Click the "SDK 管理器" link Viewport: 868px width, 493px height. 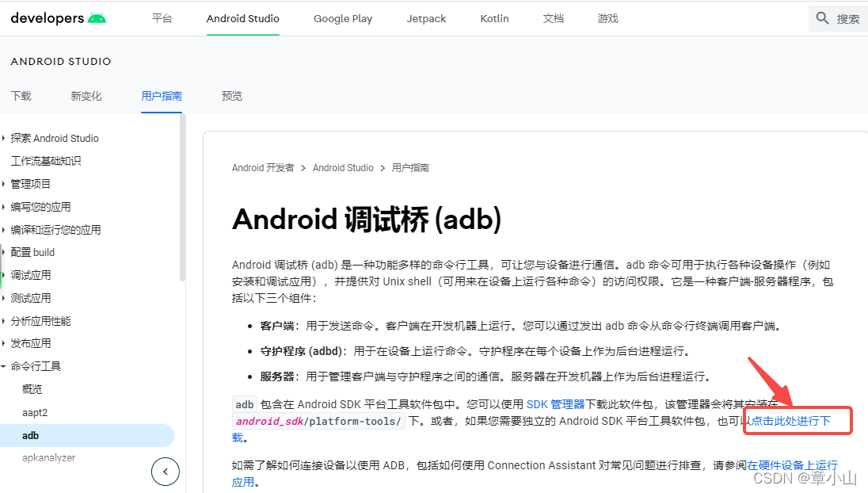point(554,403)
